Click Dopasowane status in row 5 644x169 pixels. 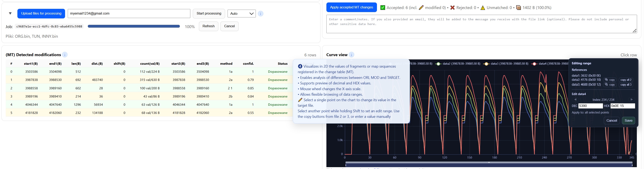click(277, 113)
